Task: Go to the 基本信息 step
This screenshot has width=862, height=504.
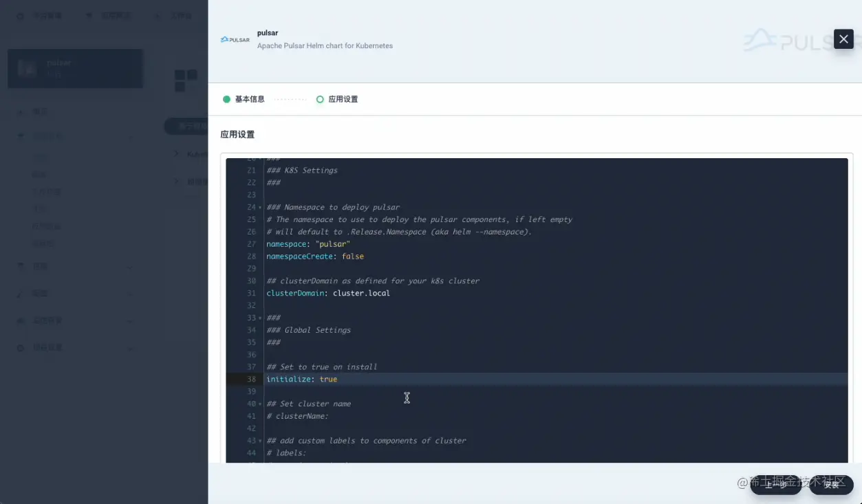Action: coord(244,99)
